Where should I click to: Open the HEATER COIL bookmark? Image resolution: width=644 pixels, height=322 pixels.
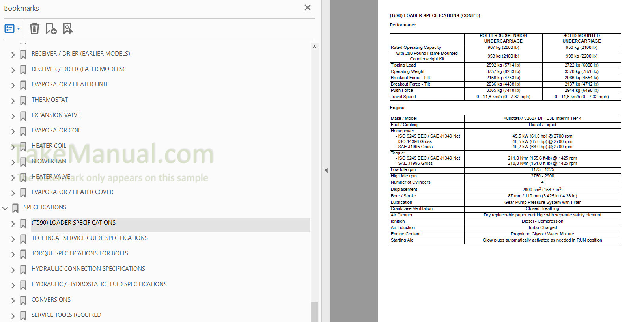49,146
